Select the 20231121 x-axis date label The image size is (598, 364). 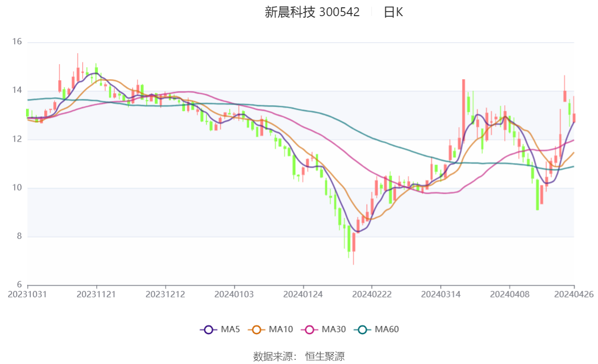click(96, 294)
